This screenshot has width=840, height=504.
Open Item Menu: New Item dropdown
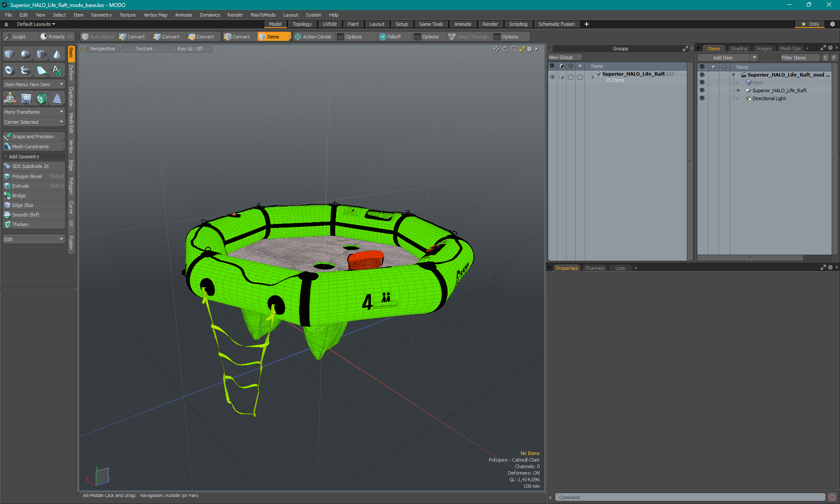[34, 84]
